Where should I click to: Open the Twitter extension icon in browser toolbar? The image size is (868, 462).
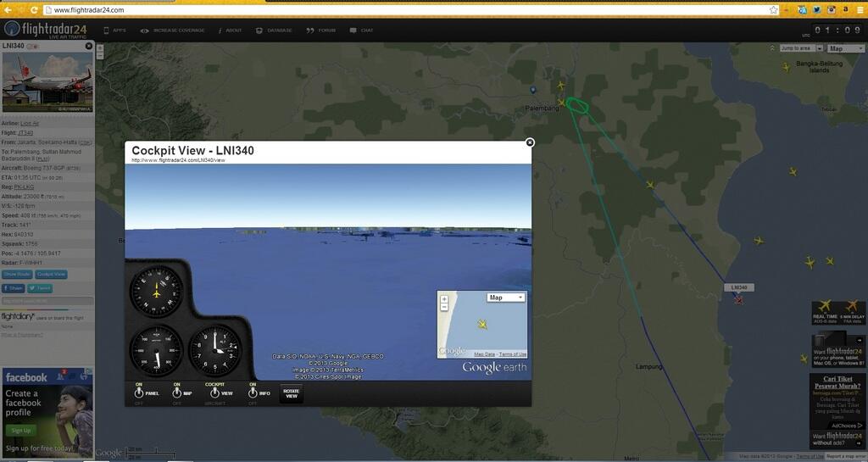tap(817, 9)
